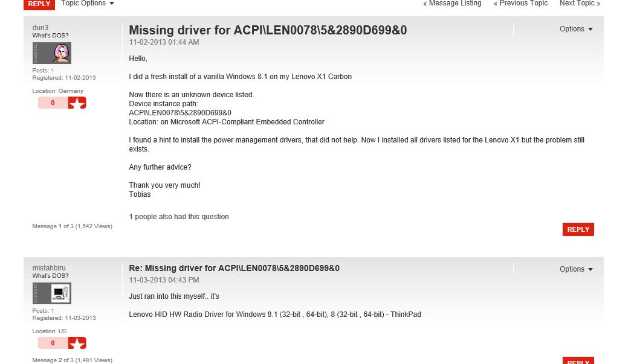Go to Message Listing
This screenshot has width=637, height=364.
point(453,4)
